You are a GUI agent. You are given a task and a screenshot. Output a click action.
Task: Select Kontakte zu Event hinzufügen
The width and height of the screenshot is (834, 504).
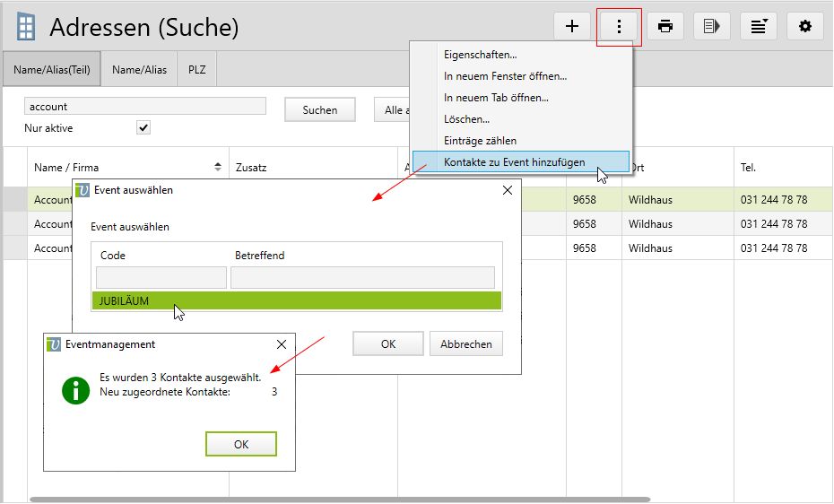click(515, 162)
